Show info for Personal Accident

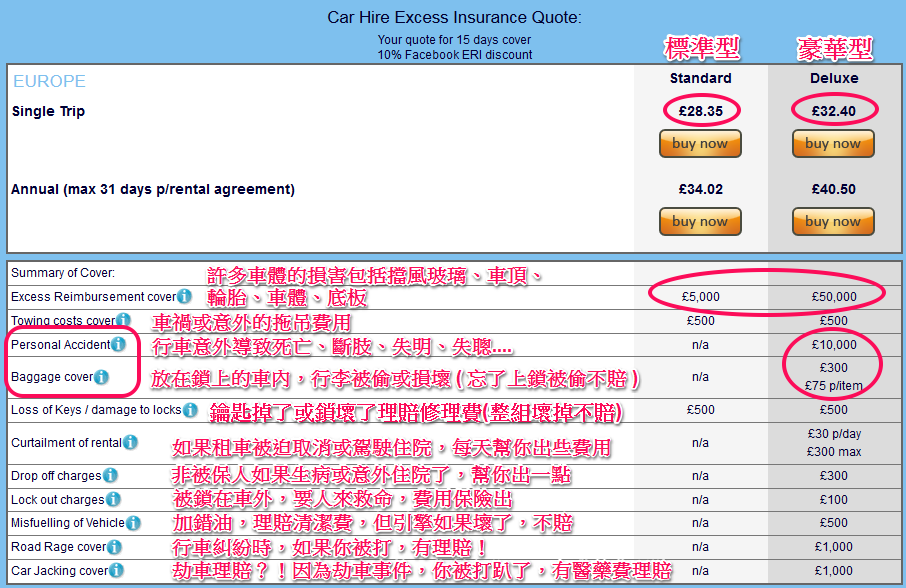tap(118, 344)
